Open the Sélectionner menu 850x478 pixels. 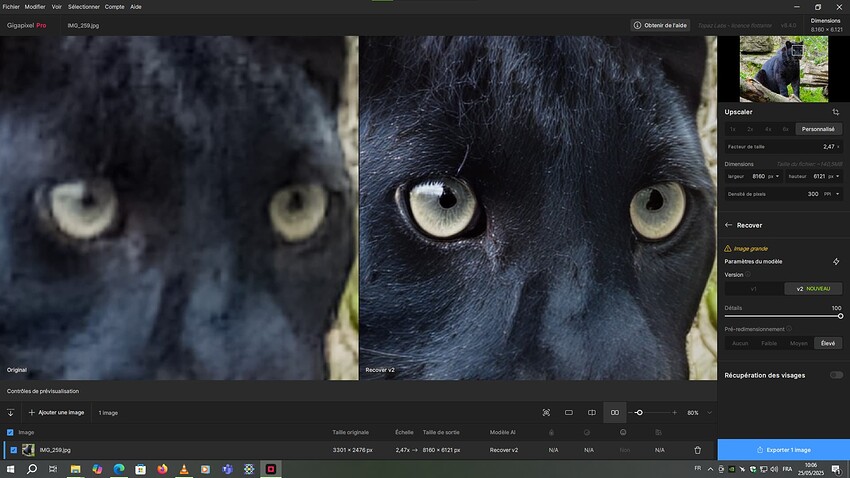tap(83, 7)
